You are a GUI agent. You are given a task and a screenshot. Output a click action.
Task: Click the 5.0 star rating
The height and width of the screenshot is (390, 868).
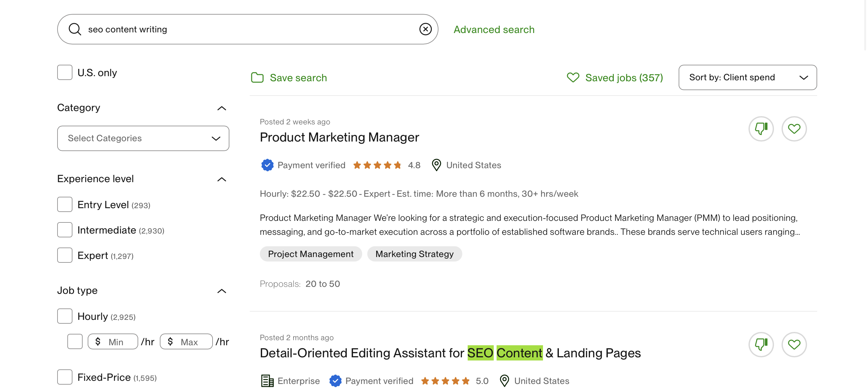455,381
